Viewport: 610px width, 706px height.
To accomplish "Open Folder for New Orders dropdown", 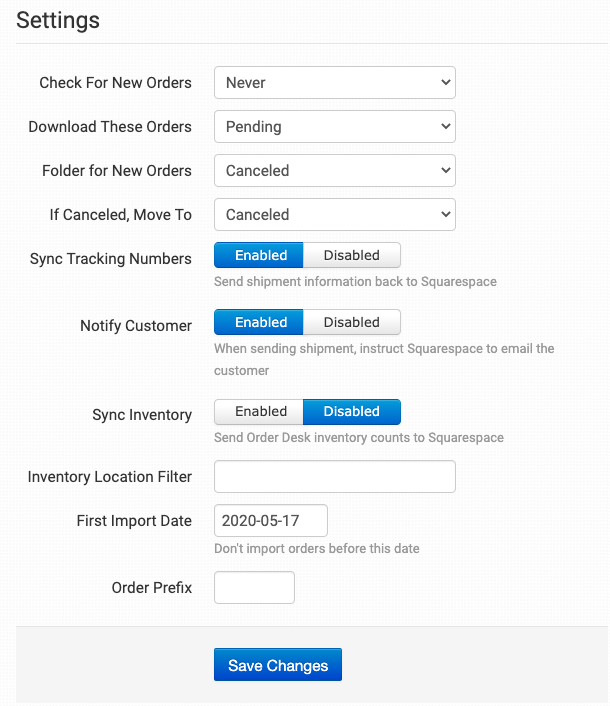I will pos(334,171).
